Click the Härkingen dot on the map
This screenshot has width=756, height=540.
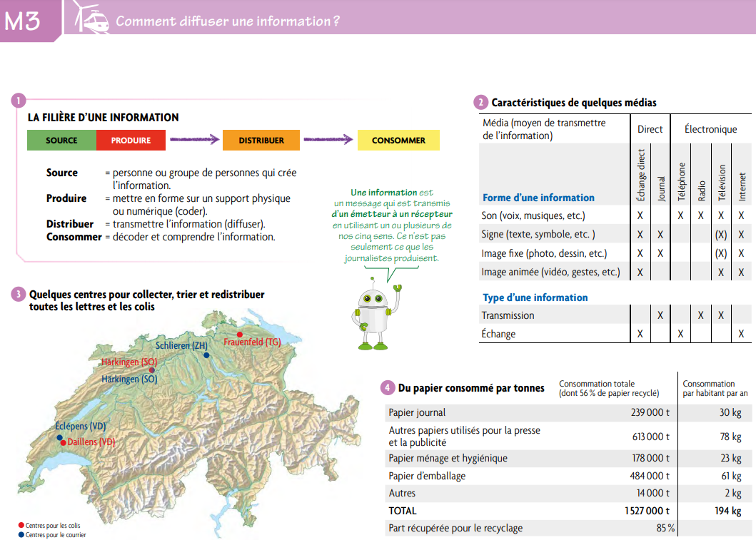tap(152, 370)
